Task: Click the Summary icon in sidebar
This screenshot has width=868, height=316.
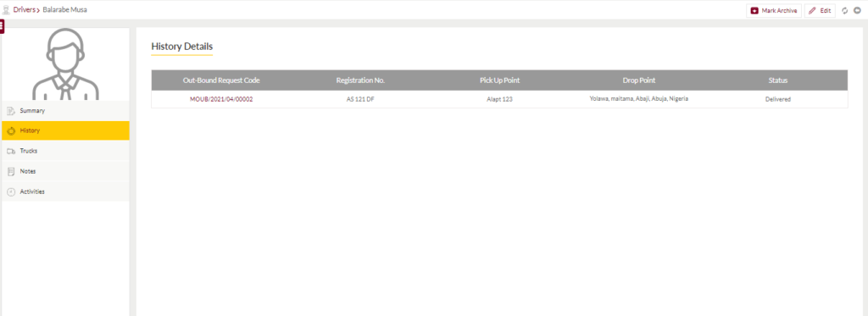Action: pos(10,111)
